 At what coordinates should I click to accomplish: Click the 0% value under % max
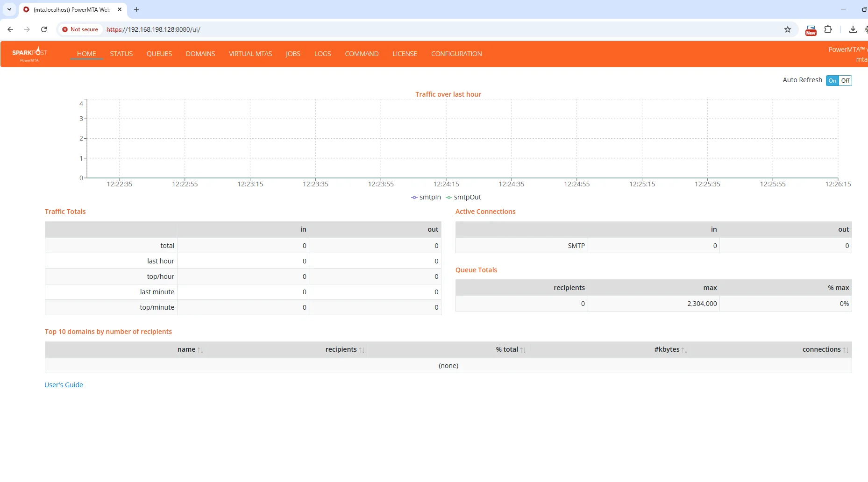click(x=844, y=304)
